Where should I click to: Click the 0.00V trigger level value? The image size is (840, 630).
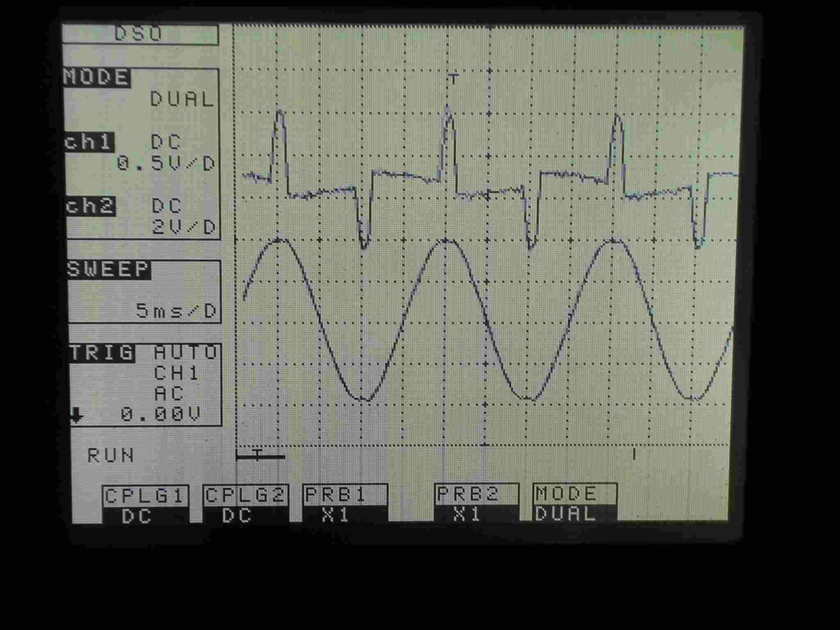tap(161, 415)
